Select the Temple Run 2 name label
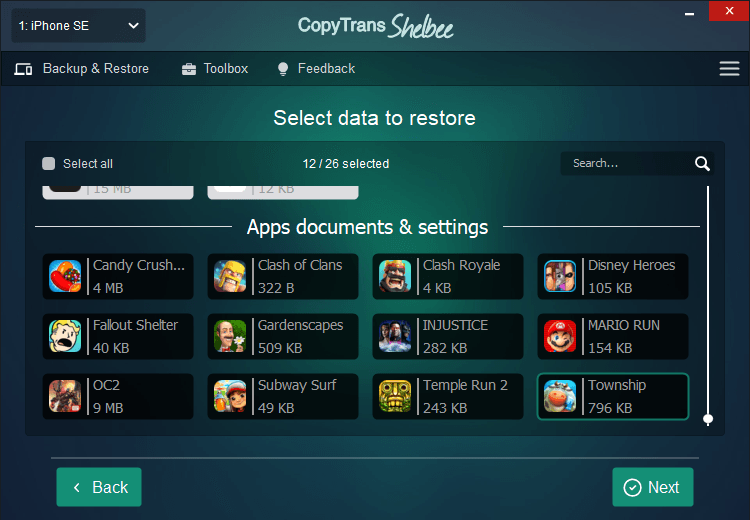This screenshot has height=520, width=750. click(465, 385)
